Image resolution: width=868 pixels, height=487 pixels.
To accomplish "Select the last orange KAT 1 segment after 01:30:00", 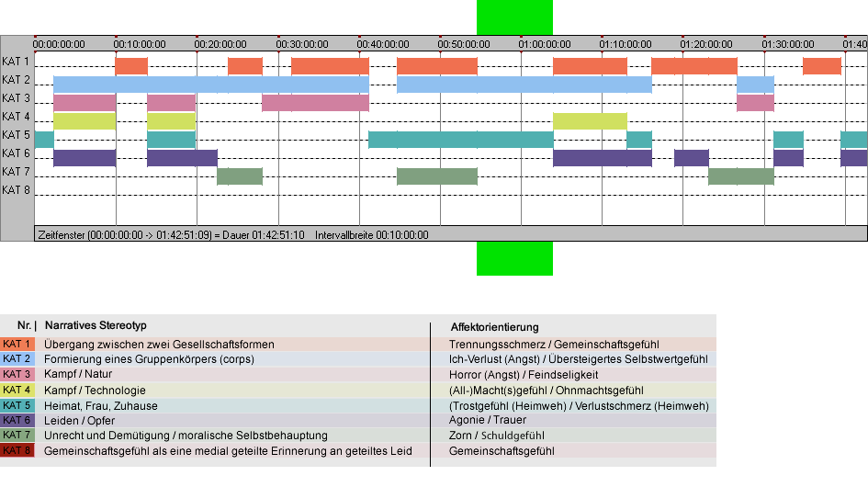I will click(x=822, y=66).
